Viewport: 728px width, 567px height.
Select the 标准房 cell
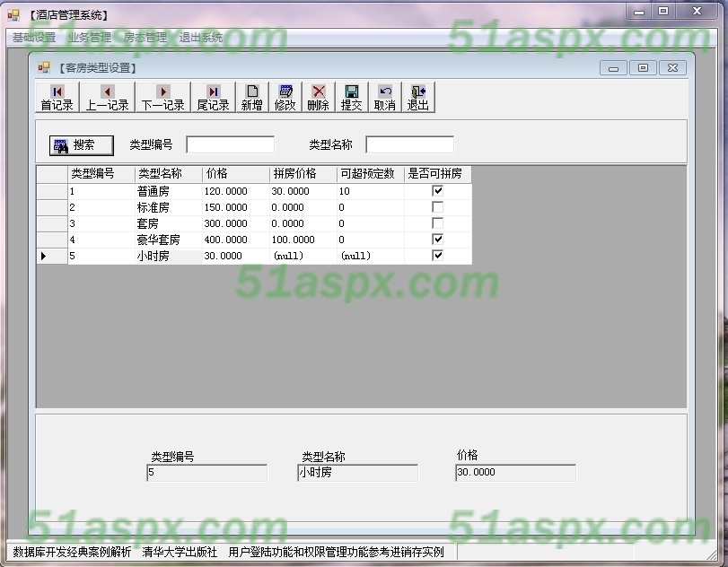169,207
